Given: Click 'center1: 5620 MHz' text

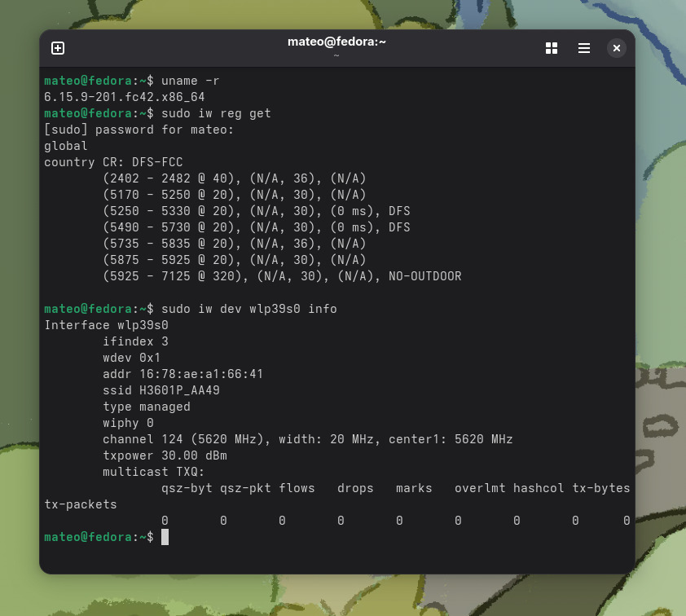Looking at the screenshot, I should pyautogui.click(x=451, y=439).
